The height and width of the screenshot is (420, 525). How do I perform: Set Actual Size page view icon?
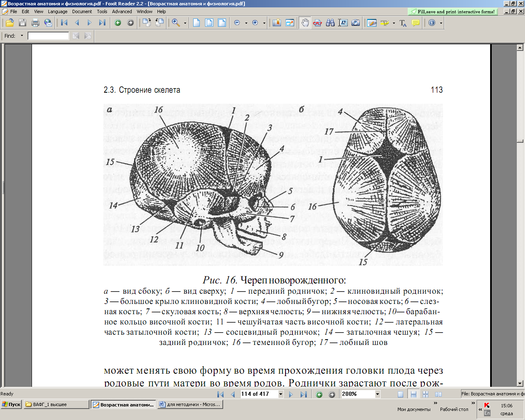[x=197, y=23]
